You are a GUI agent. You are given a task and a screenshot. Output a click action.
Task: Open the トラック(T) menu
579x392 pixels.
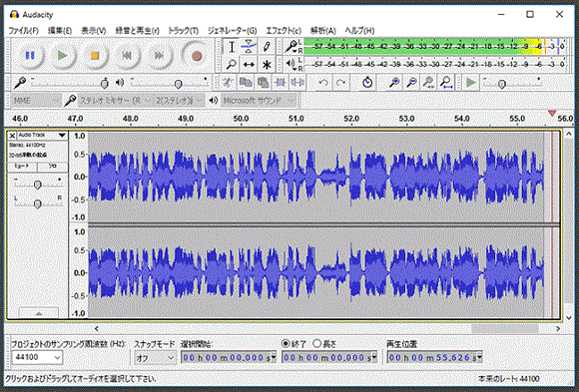pos(183,31)
